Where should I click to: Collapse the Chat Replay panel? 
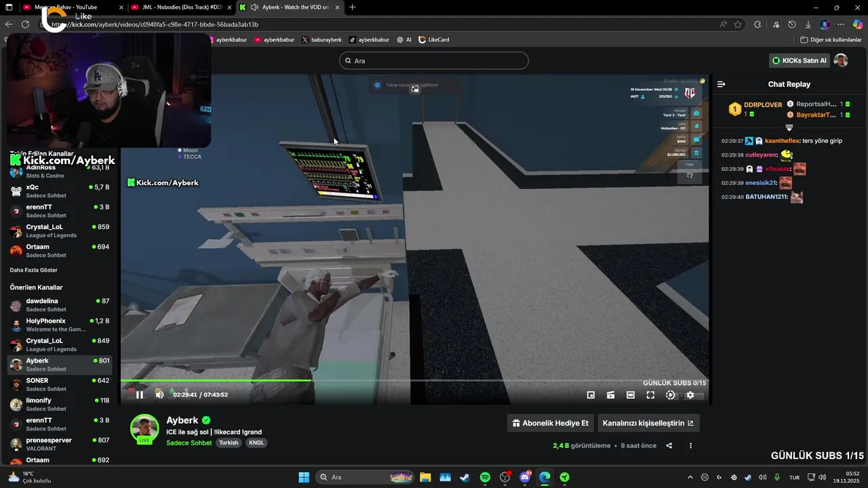coord(722,84)
